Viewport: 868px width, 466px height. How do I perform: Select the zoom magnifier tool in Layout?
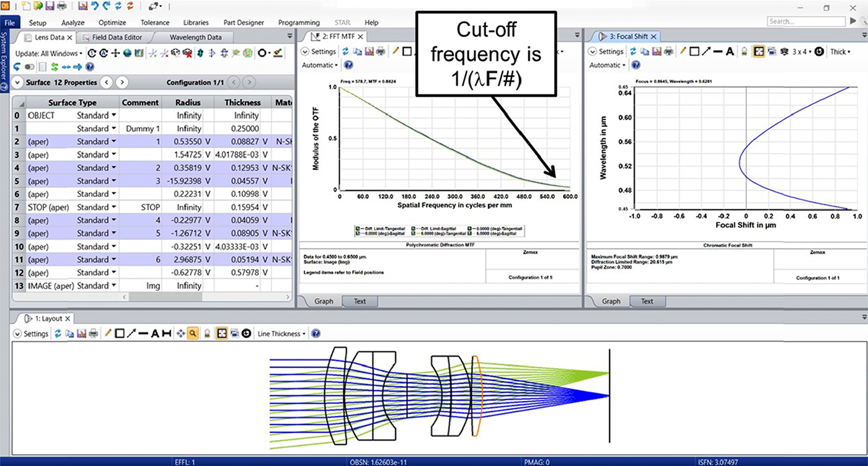click(193, 333)
